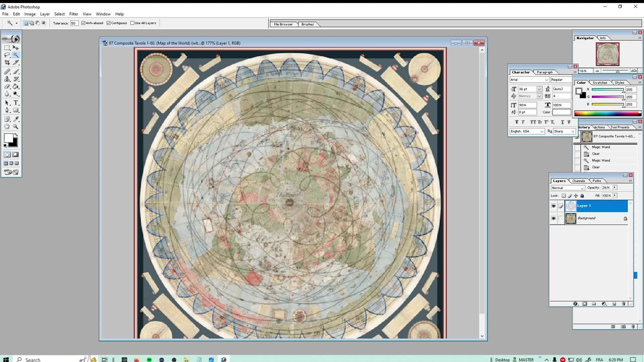Select the Pen tool
The width and height of the screenshot is (644, 362).
(x=7, y=110)
